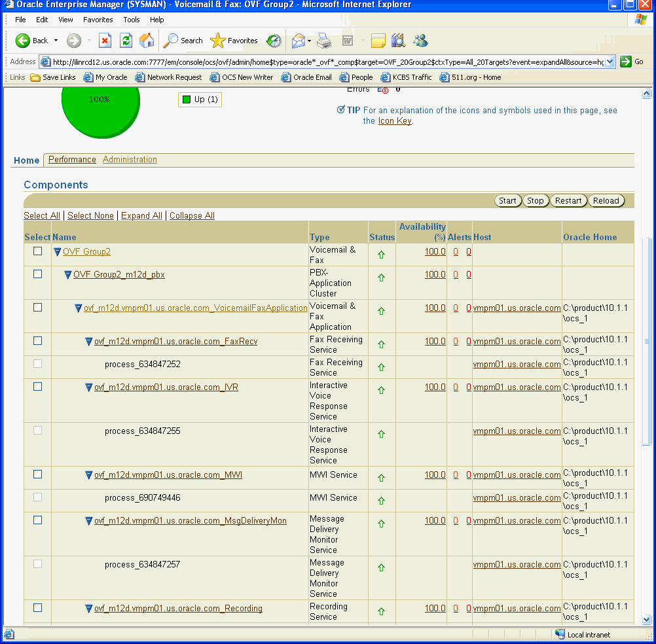Click the Print icon
Image resolution: width=656 pixels, height=644 pixels.
[323, 41]
